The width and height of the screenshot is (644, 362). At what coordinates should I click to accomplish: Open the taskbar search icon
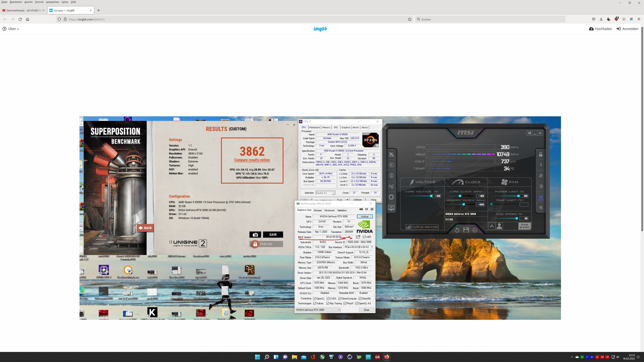point(266,357)
